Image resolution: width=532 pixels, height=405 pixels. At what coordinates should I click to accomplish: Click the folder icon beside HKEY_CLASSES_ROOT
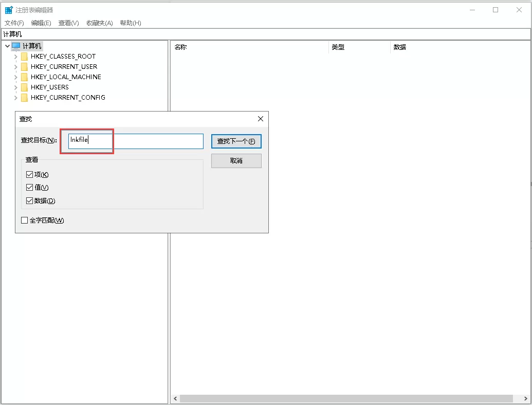24,56
